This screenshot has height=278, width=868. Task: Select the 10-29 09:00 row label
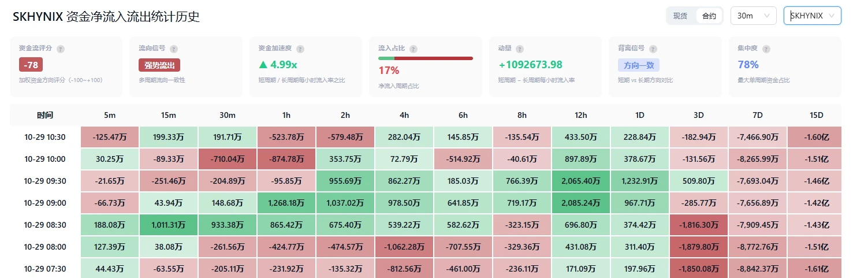click(x=45, y=203)
